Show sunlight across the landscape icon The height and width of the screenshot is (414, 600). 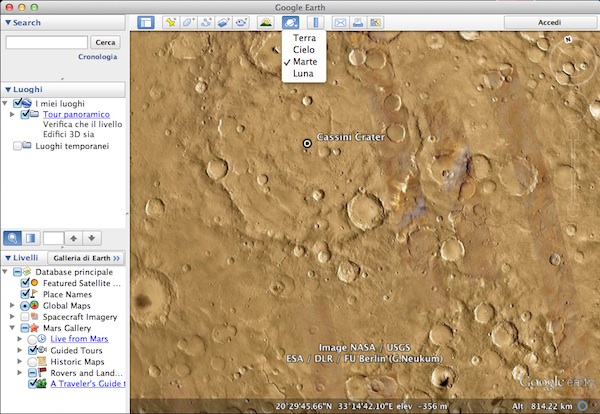[266, 22]
